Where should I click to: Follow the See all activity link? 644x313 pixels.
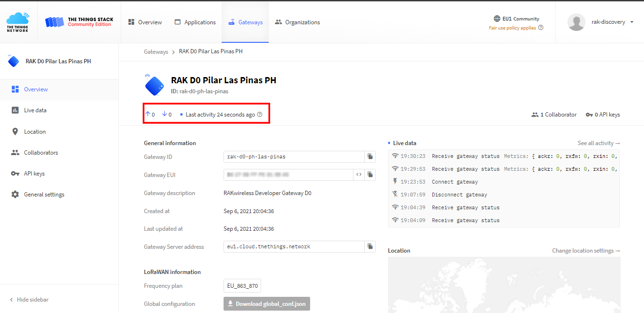(596, 143)
